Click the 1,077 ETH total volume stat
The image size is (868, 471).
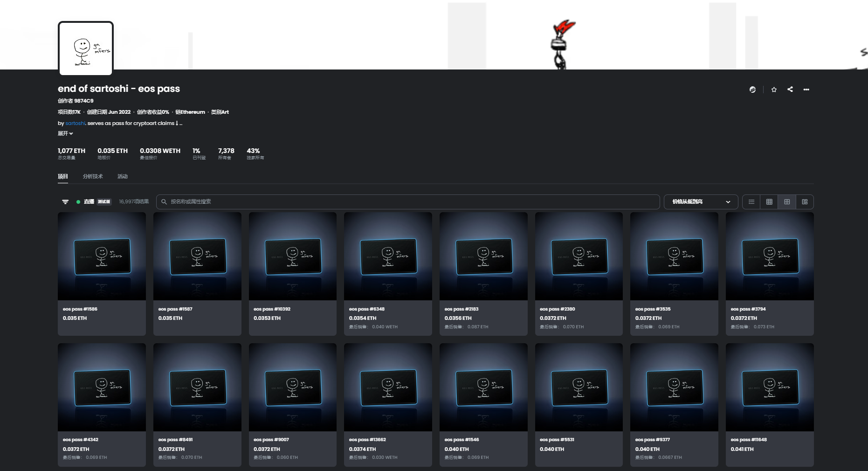point(71,153)
